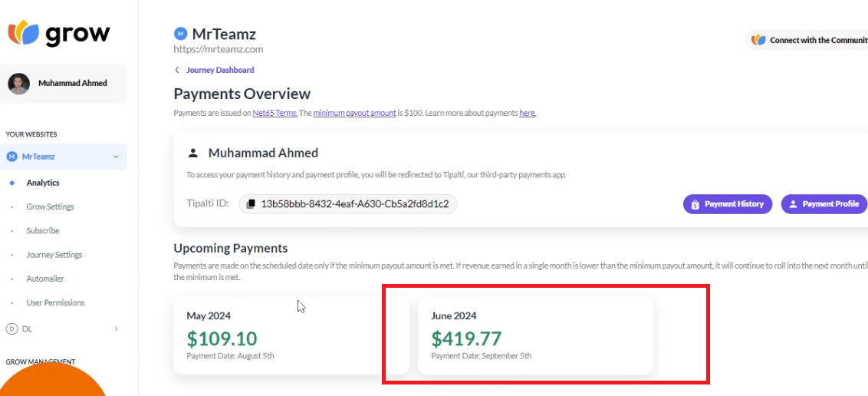Open Journey Settings in the sidebar
868x396 pixels.
click(54, 255)
